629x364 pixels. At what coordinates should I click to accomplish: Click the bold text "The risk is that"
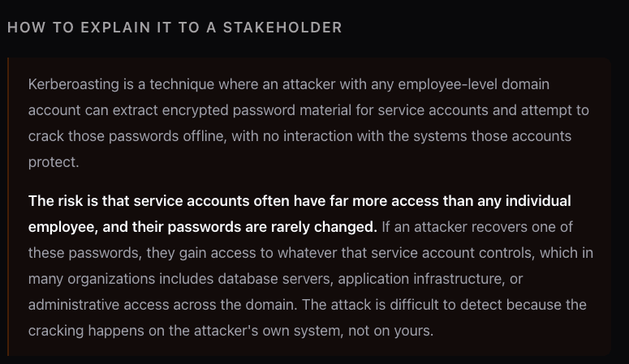pos(78,201)
